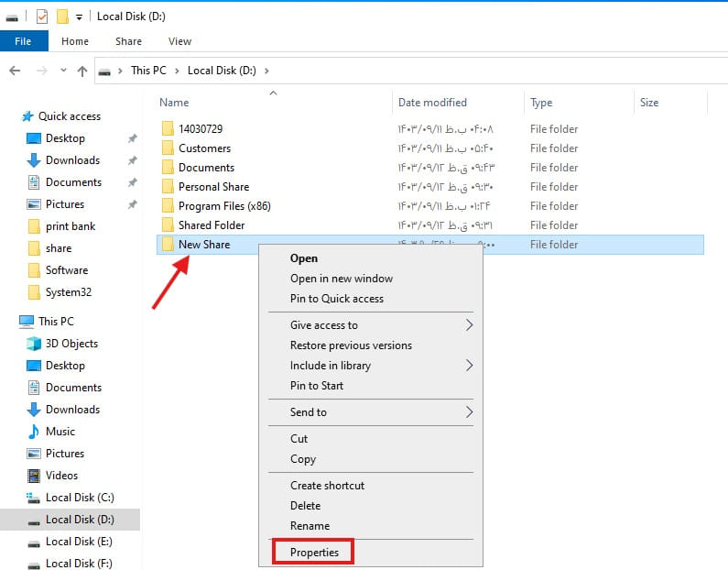Choose Create shortcut in context menu
The image size is (728, 570).
coord(327,486)
